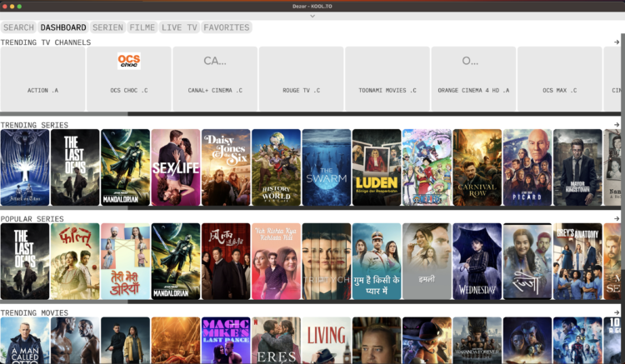Click arrow next to Trending Series
The width and height of the screenshot is (625, 364).
[x=617, y=125]
